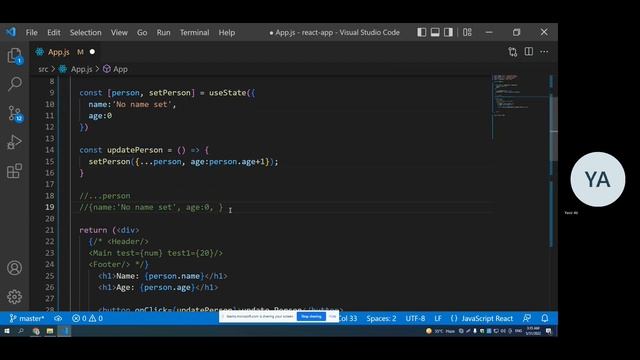Open the Terminal menu

pyautogui.click(x=194, y=33)
